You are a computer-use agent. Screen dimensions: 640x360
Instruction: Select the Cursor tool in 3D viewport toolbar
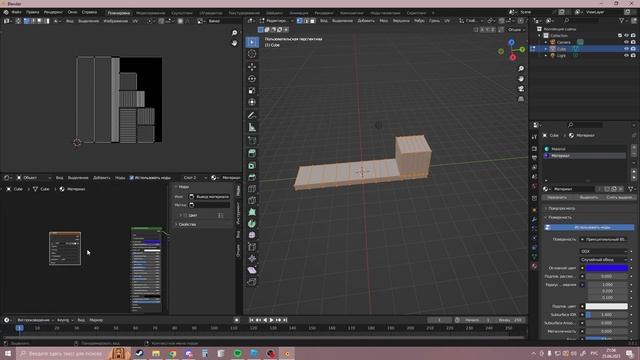point(252,54)
